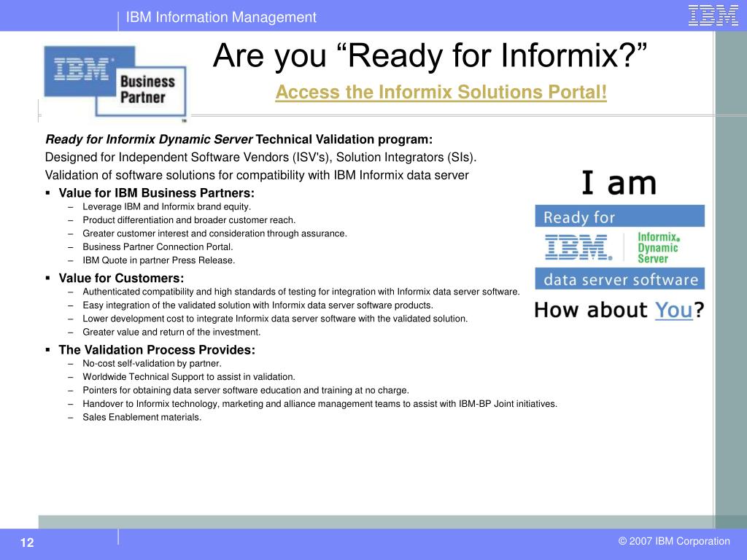
Task: Click 'Greater value and return of the investment.'
Action: [171, 332]
